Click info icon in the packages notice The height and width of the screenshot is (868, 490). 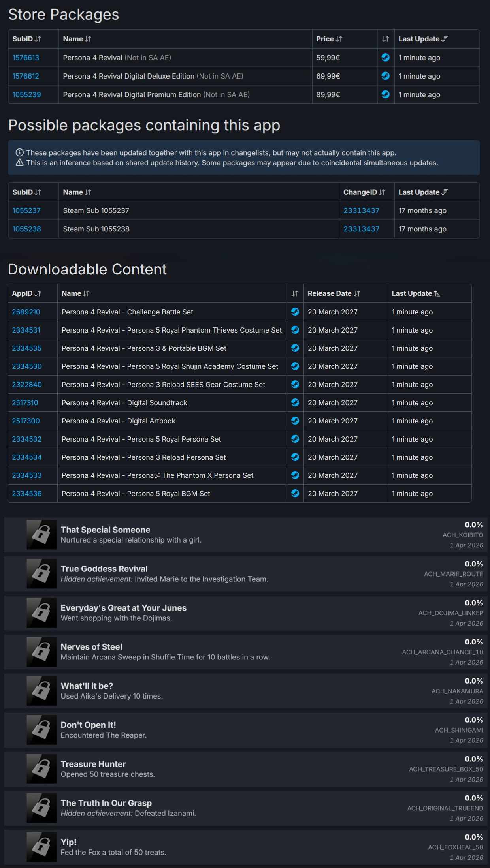19,152
